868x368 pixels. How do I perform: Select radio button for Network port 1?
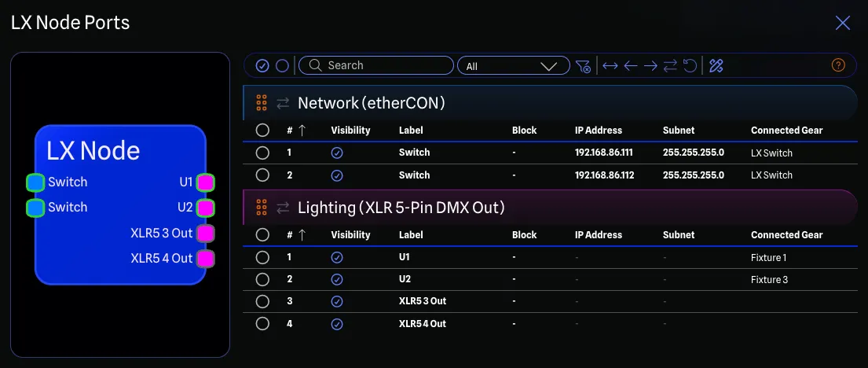coord(262,153)
